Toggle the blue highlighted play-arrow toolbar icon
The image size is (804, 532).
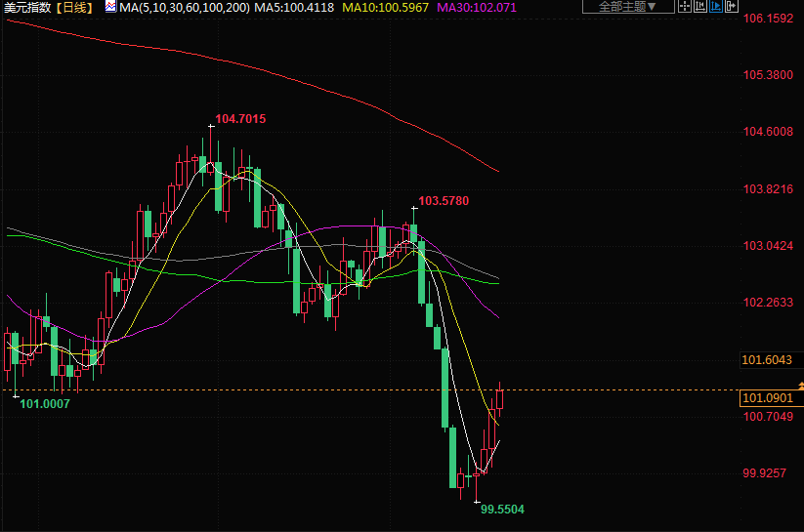coord(716,6)
